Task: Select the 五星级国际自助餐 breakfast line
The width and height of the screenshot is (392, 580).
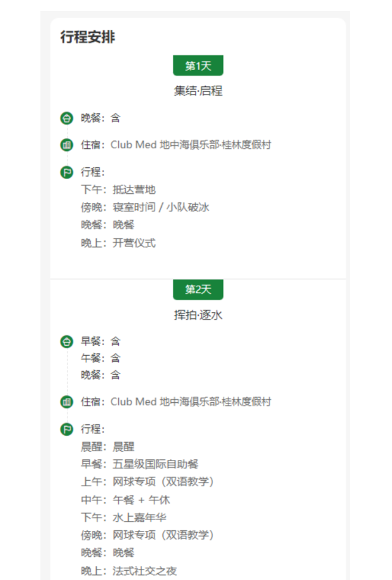Action: click(x=140, y=464)
